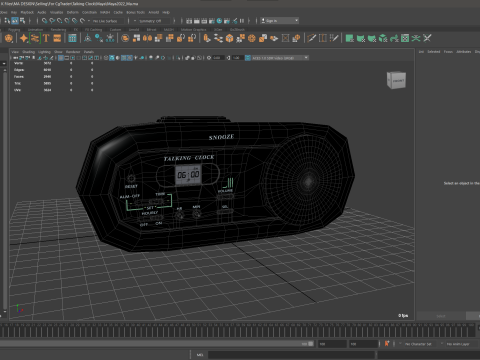Click the viewport gamma value field
The image size is (480, 360).
237,58
